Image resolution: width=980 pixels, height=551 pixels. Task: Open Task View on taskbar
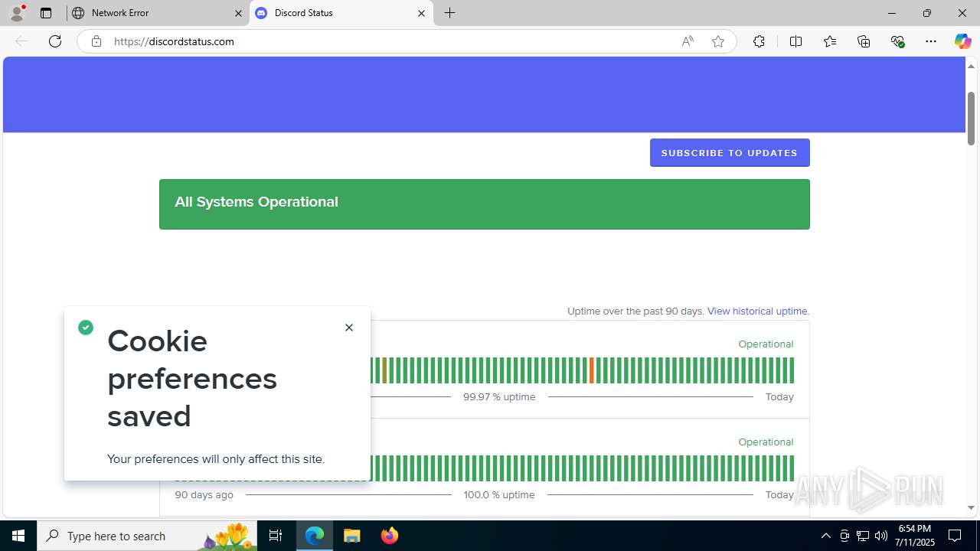(276, 536)
